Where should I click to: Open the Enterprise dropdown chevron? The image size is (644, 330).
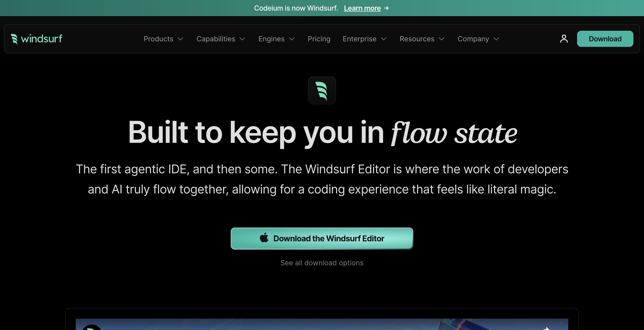384,39
